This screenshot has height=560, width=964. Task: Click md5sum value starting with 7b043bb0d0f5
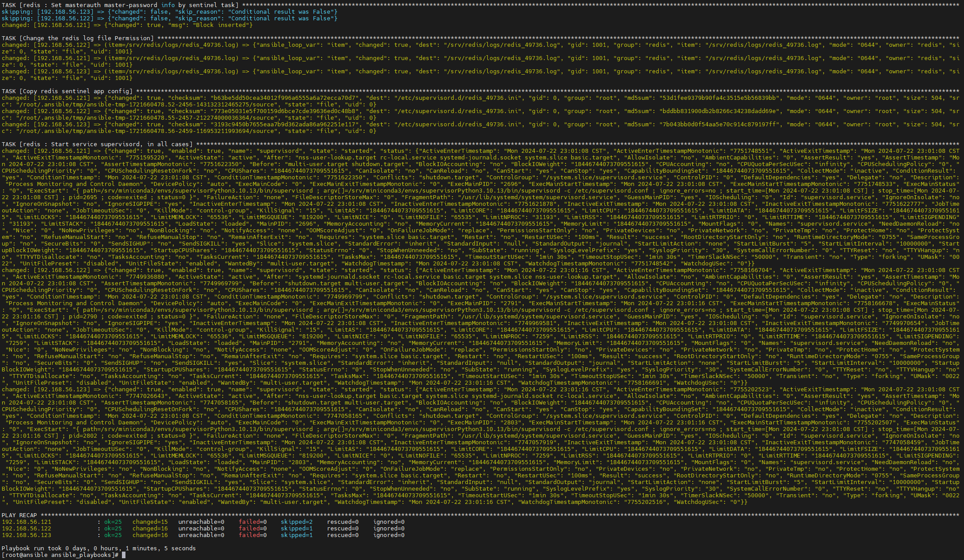click(x=719, y=125)
